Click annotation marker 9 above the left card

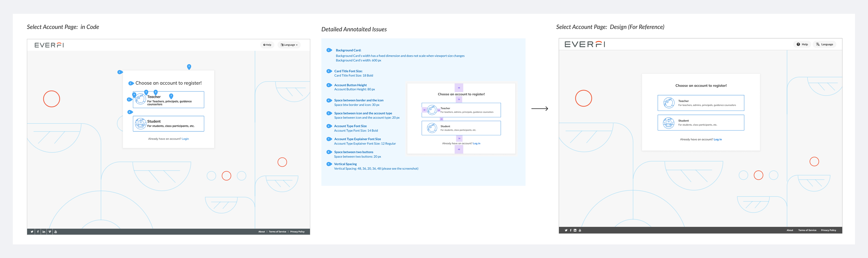pos(189,66)
